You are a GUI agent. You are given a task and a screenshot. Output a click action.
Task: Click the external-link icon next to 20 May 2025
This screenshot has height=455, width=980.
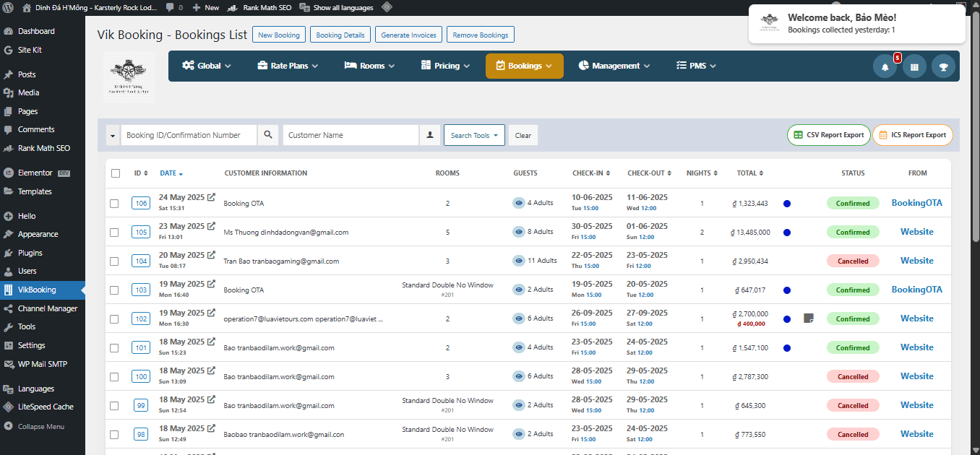[211, 255]
